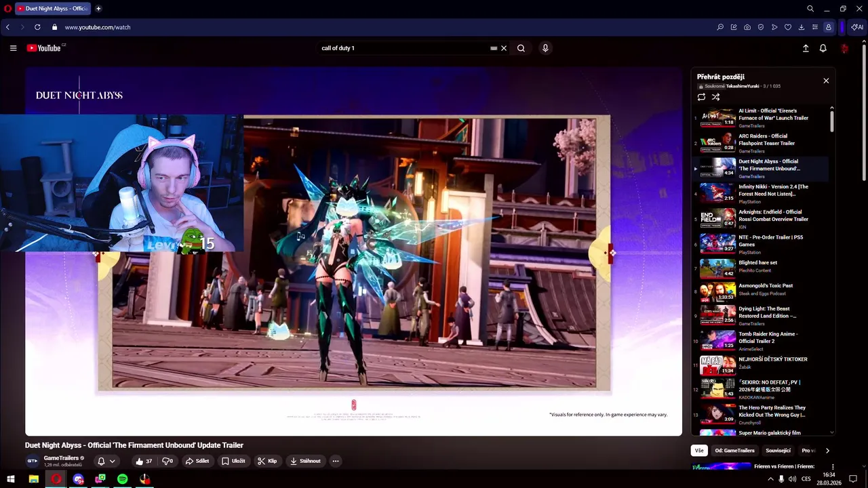Toggle playlist loop
This screenshot has width=868, height=488.
click(701, 97)
